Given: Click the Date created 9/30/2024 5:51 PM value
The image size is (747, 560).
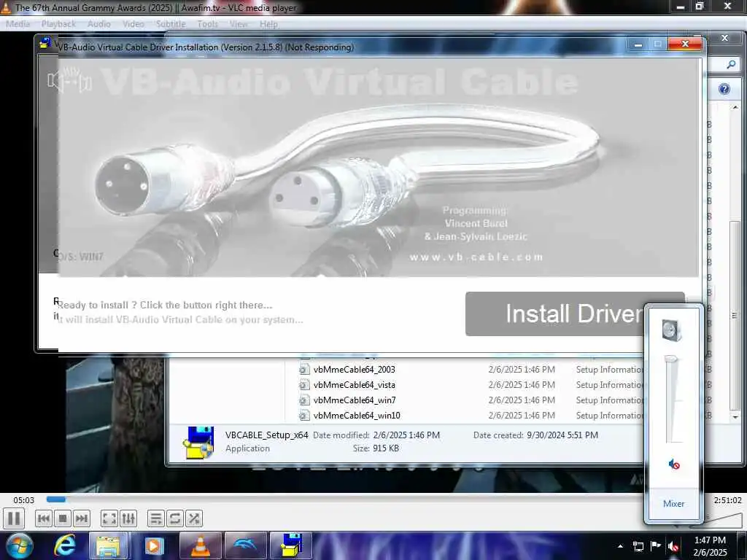Looking at the screenshot, I should click(x=562, y=435).
